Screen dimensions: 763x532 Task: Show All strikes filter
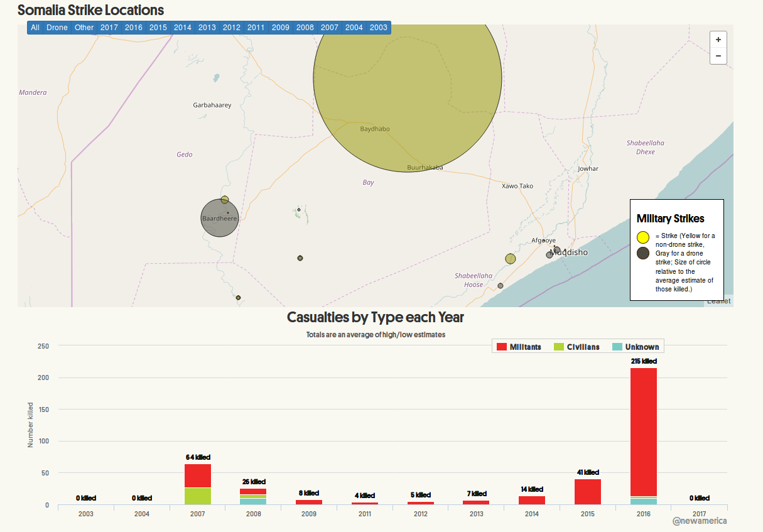pyautogui.click(x=35, y=28)
